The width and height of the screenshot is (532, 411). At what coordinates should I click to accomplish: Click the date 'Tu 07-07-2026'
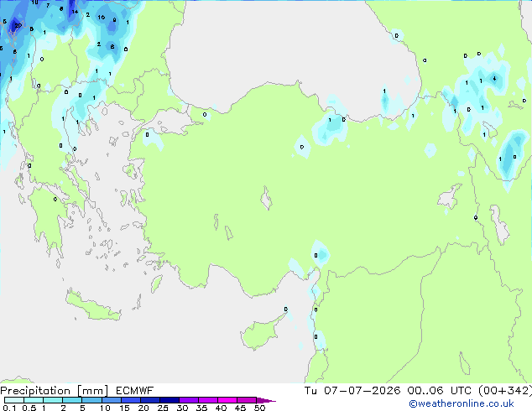[x=352, y=390]
